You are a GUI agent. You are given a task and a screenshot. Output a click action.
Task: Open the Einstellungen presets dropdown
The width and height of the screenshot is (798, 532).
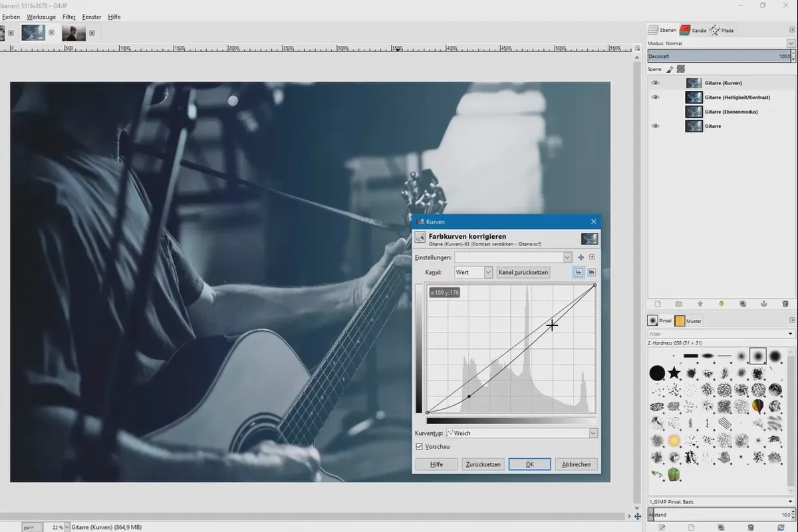(567, 257)
